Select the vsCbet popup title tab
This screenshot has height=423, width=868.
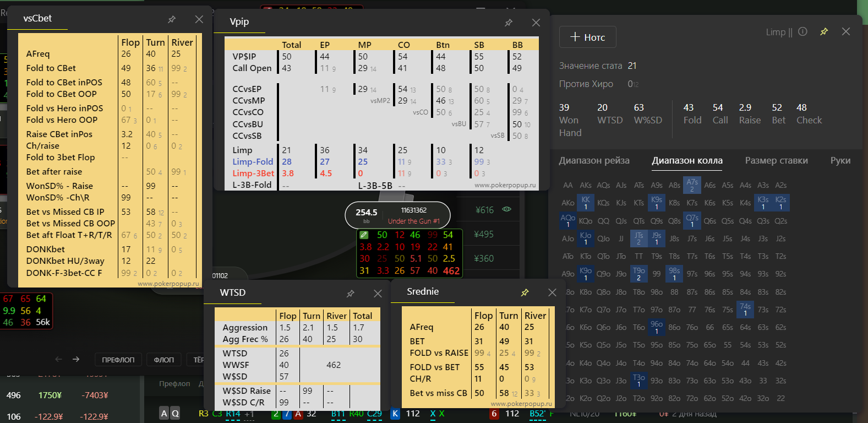tap(37, 18)
